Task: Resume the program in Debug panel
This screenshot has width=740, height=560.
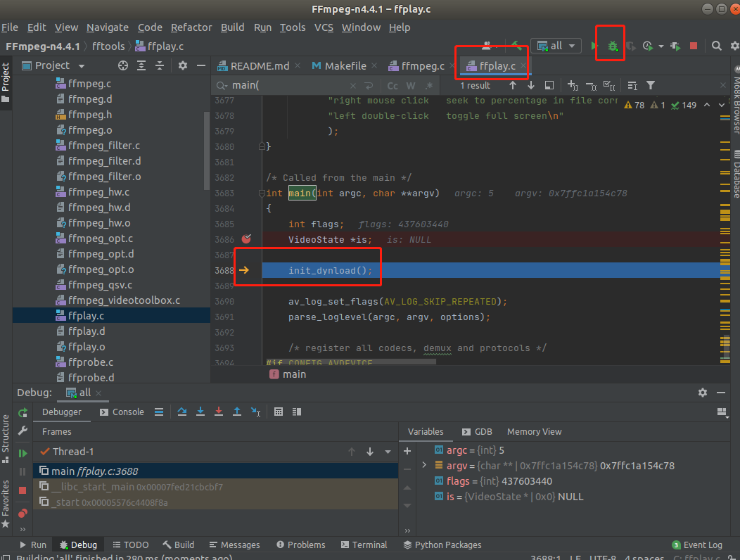Action: point(23,454)
